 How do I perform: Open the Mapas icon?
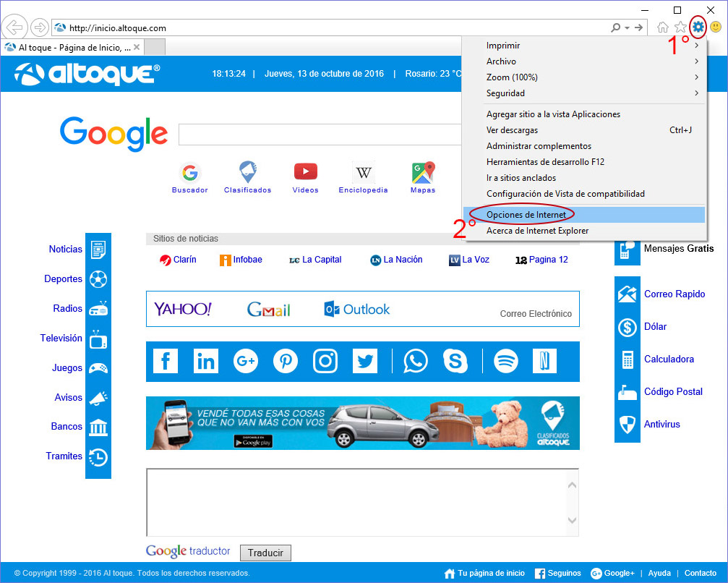[423, 172]
